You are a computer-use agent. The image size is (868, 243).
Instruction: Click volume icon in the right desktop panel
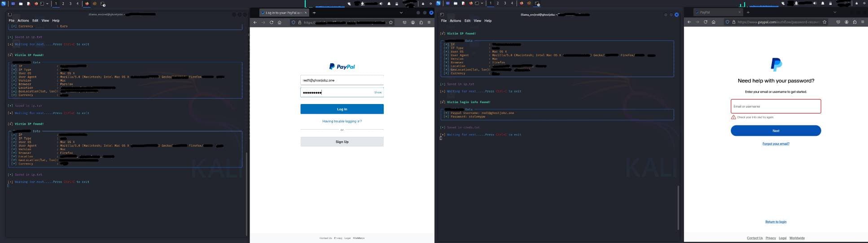tap(815, 4)
